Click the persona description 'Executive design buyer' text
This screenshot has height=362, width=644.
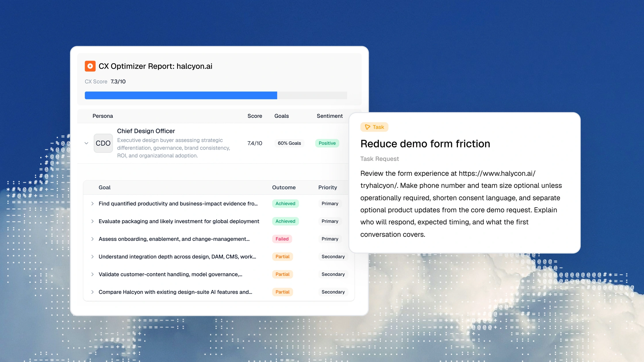(x=174, y=148)
